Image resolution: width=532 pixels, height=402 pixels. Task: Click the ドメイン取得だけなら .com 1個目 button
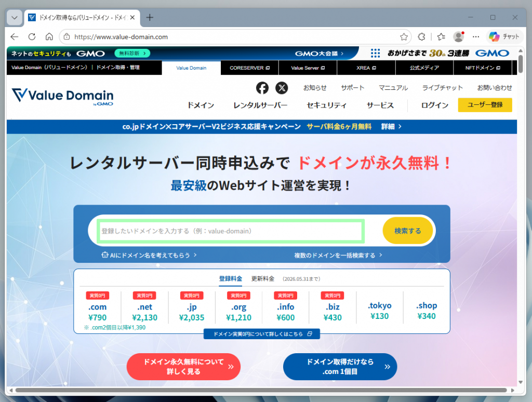click(340, 367)
